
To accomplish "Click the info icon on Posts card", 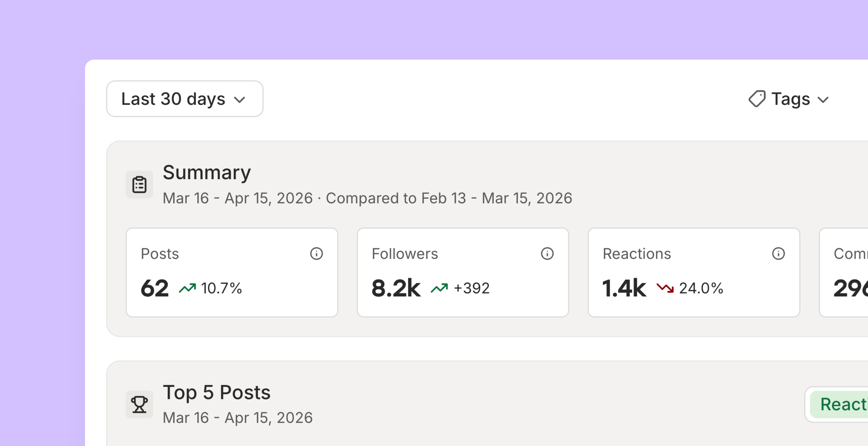I will [x=316, y=254].
